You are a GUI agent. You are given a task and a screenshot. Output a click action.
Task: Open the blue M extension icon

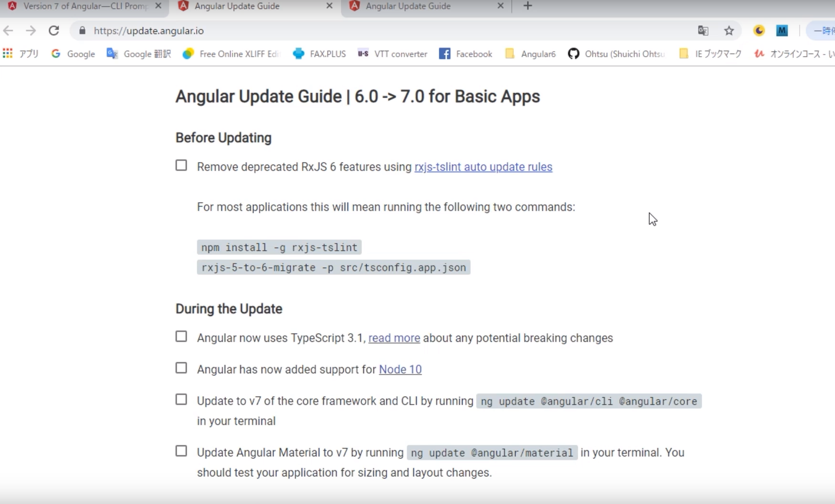pos(782,31)
